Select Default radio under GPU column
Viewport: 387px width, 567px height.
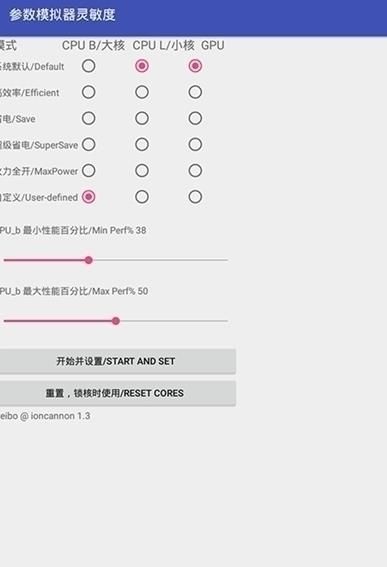point(195,66)
